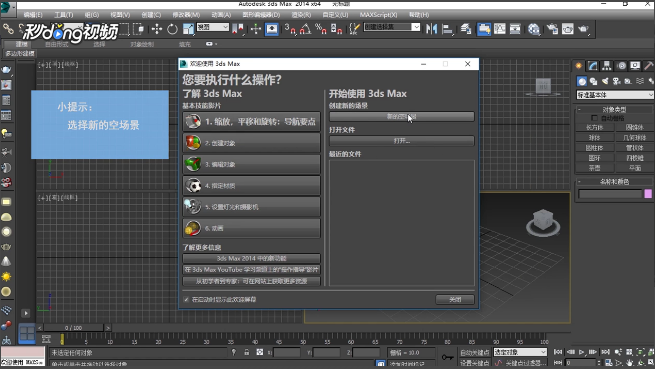Select the Rotate tool in main toolbar
Image resolution: width=655 pixels, height=369 pixels.
point(172,29)
